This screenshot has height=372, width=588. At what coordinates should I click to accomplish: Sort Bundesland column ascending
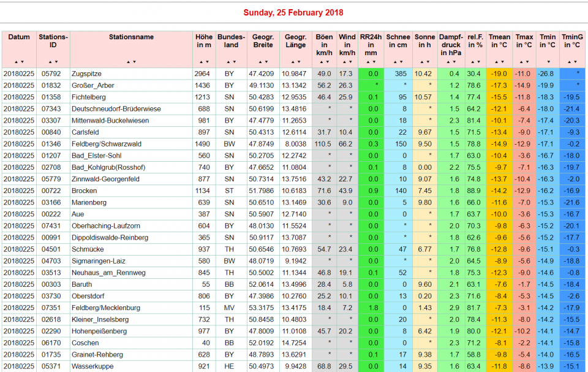click(228, 62)
